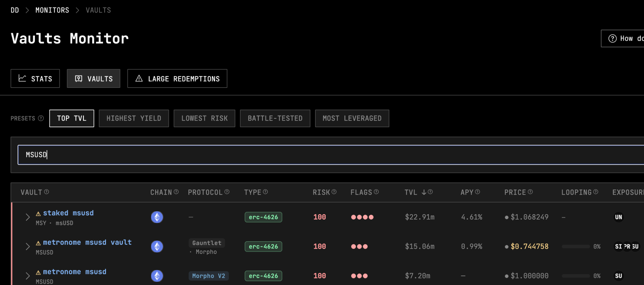Click the TVL column info icon

tap(430, 192)
